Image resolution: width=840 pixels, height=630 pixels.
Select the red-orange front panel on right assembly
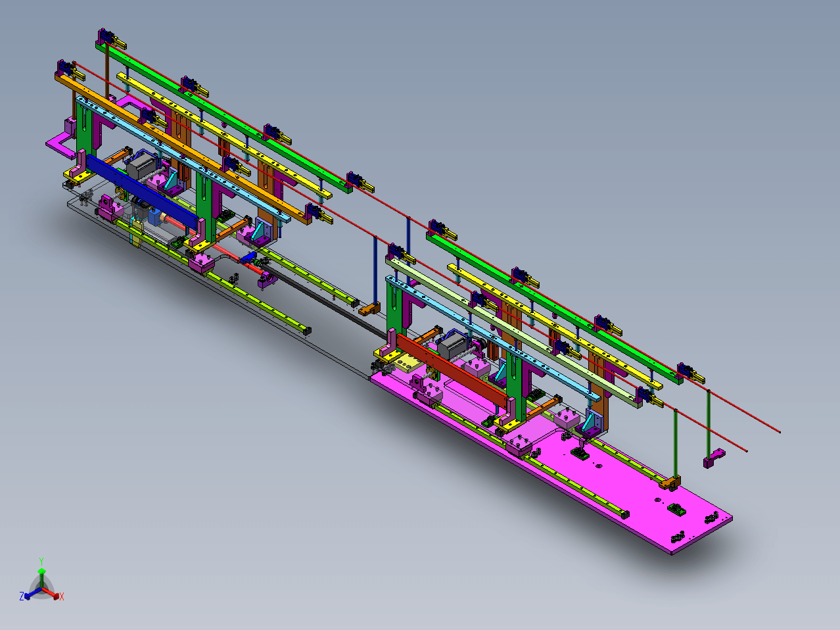(x=454, y=370)
